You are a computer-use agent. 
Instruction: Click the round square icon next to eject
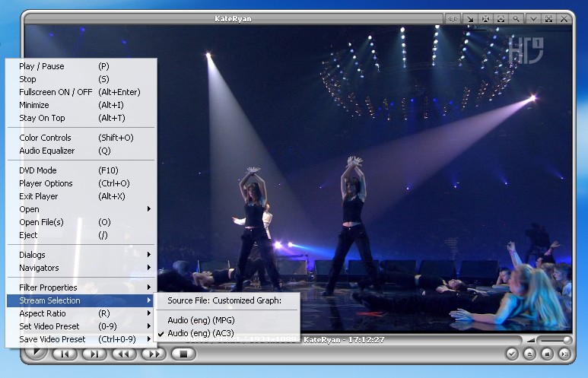point(547,354)
